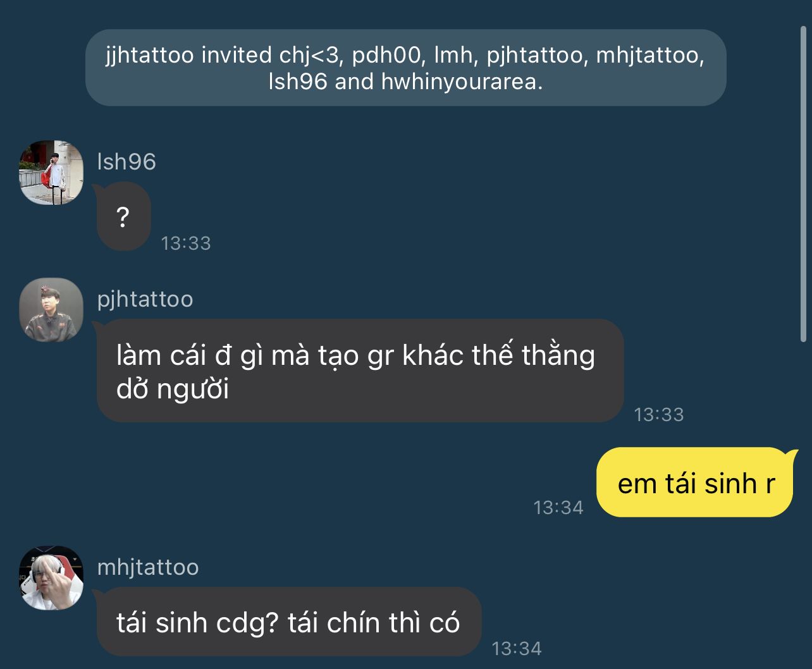
Task: Click "tái chín thì có" text
Action: (373, 623)
